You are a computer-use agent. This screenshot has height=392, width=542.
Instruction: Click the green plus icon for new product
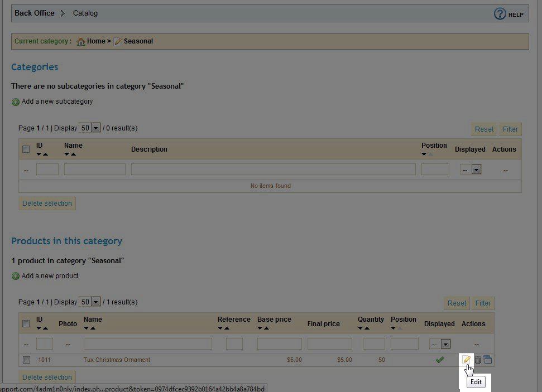pos(16,276)
